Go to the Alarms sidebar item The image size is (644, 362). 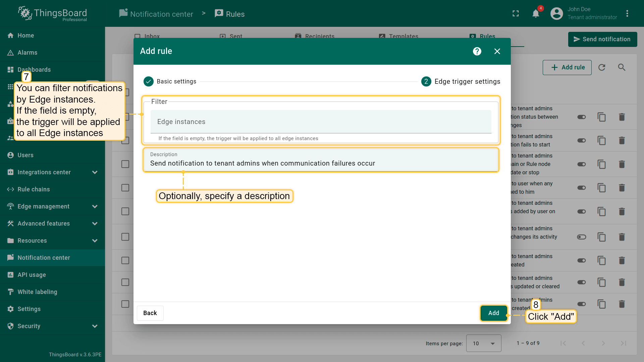click(x=27, y=53)
